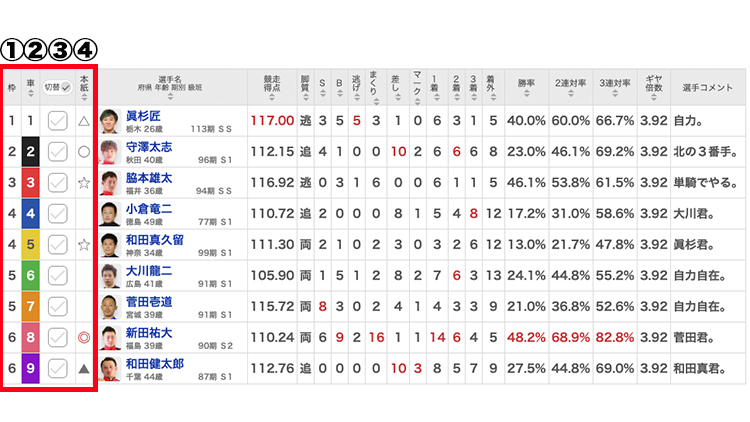Click the 選手コメント column header
750x422 pixels.
(708, 87)
